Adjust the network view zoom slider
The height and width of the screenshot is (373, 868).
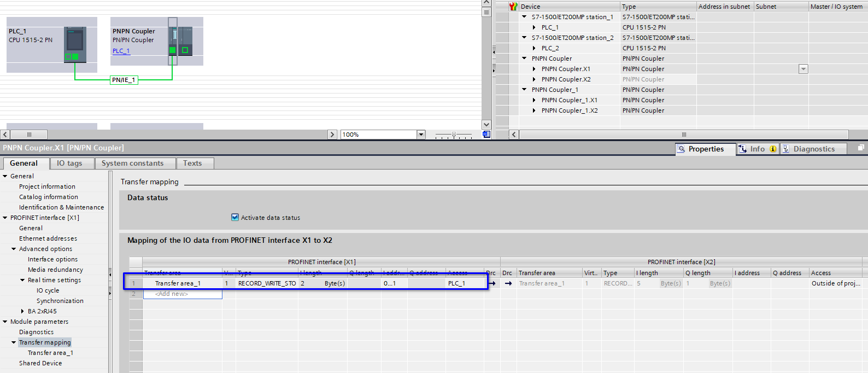click(454, 135)
